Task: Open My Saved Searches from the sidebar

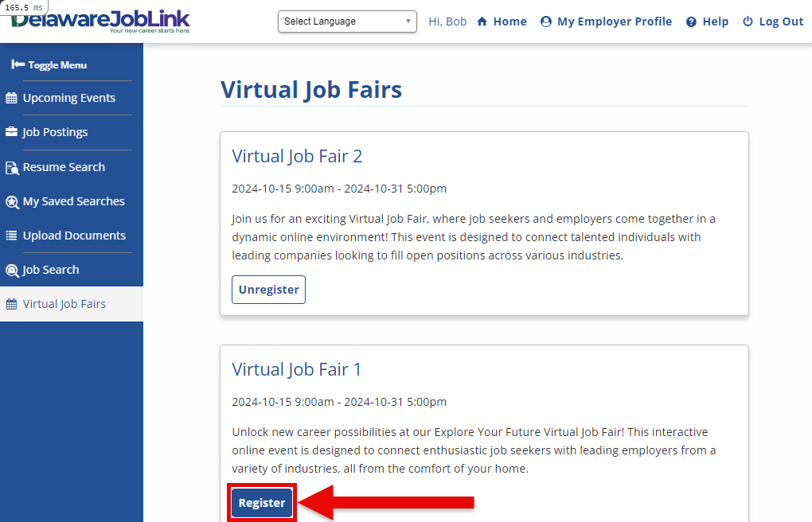Action: (x=73, y=201)
